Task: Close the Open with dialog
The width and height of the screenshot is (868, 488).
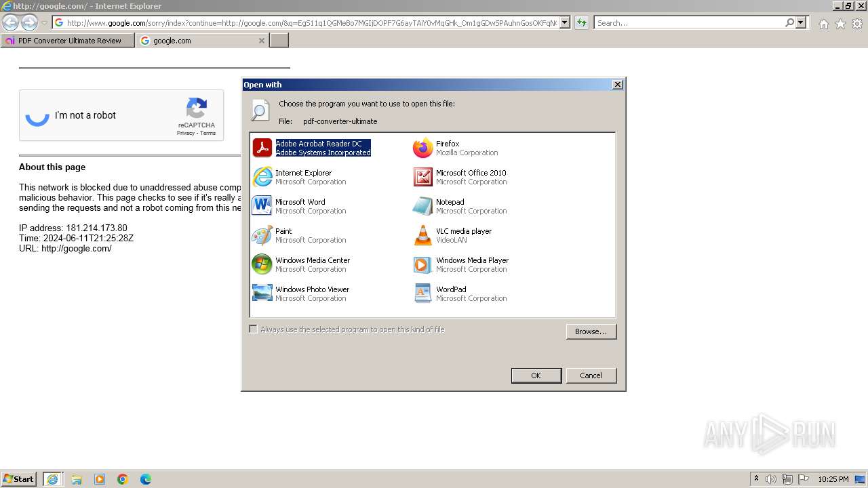Action: (x=617, y=85)
